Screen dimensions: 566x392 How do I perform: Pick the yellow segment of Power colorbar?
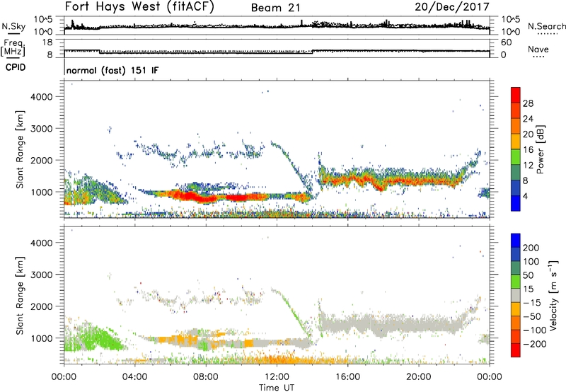[x=516, y=142]
